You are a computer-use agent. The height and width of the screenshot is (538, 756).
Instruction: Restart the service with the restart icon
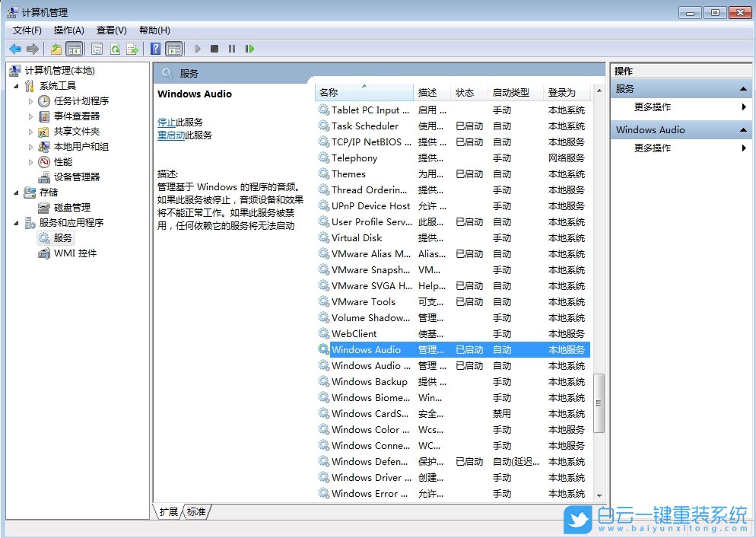[251, 49]
